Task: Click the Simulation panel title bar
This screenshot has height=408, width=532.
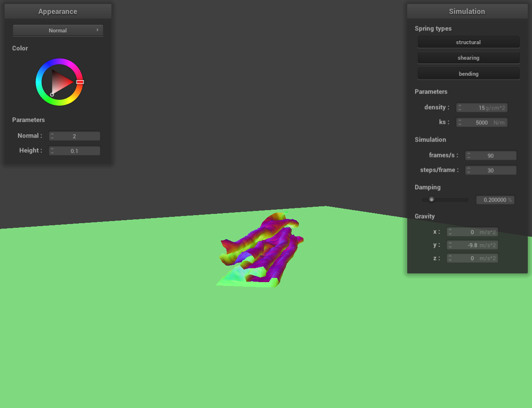Action: point(467,11)
